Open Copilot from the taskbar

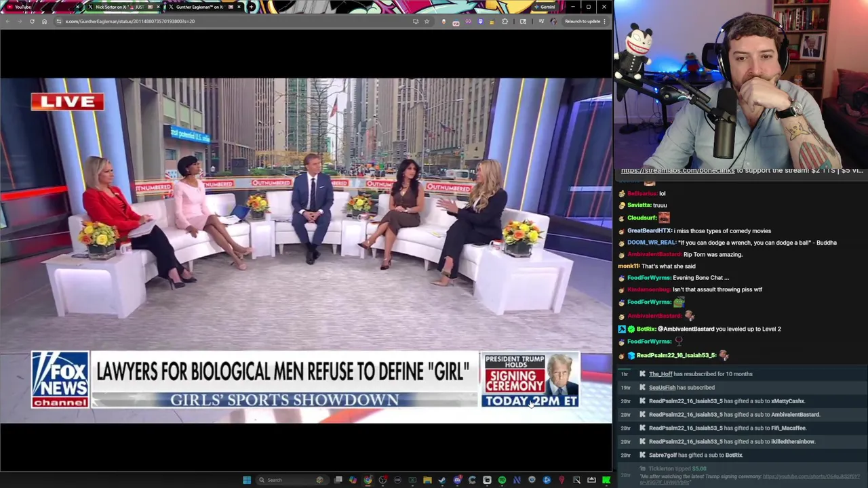[x=353, y=480]
